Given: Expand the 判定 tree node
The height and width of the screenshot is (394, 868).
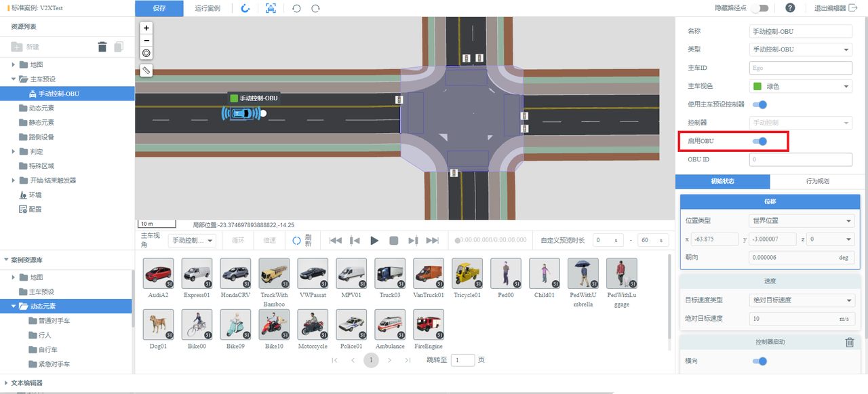Looking at the screenshot, I should (14, 151).
